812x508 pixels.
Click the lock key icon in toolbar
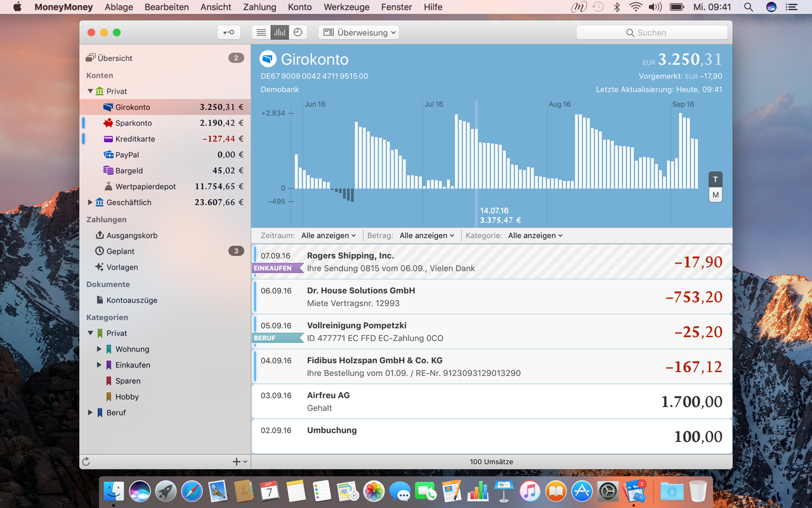pyautogui.click(x=228, y=32)
